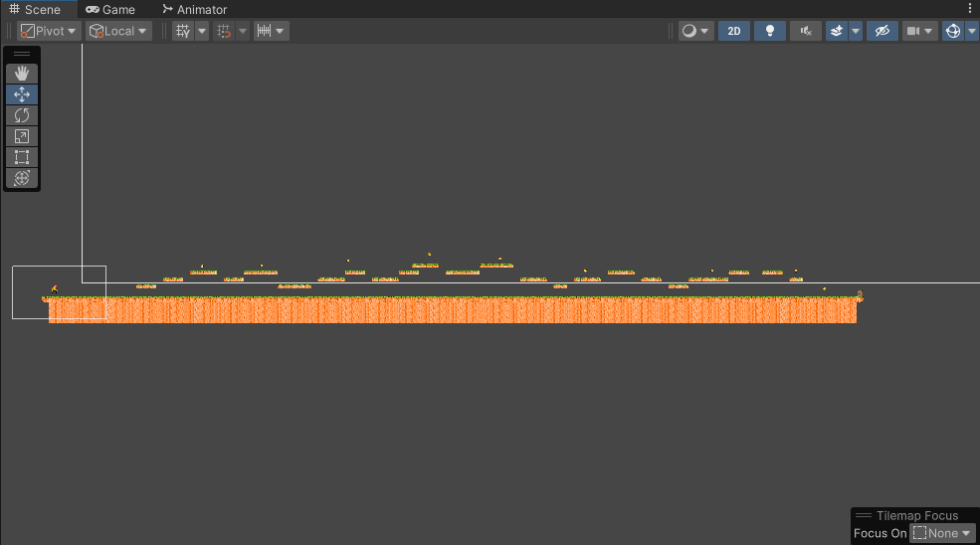
Task: Toggle the gizmos icon
Action: pyautogui.click(x=953, y=31)
